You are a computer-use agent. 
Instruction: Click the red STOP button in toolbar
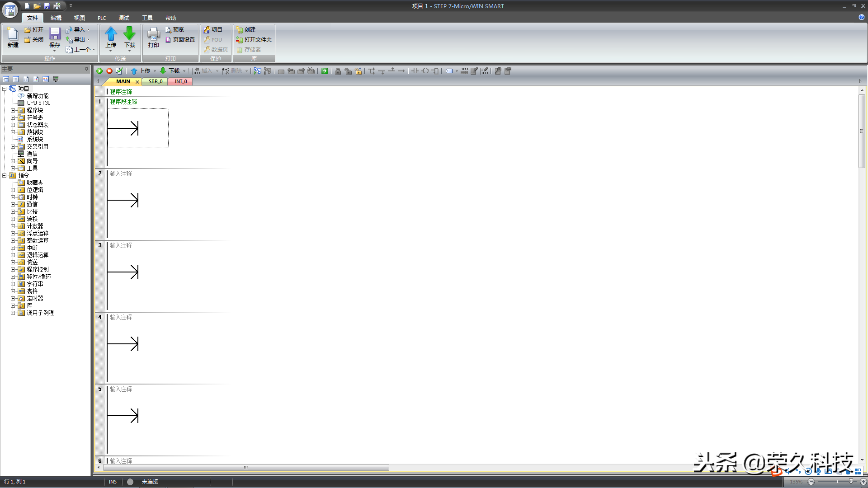coord(109,71)
